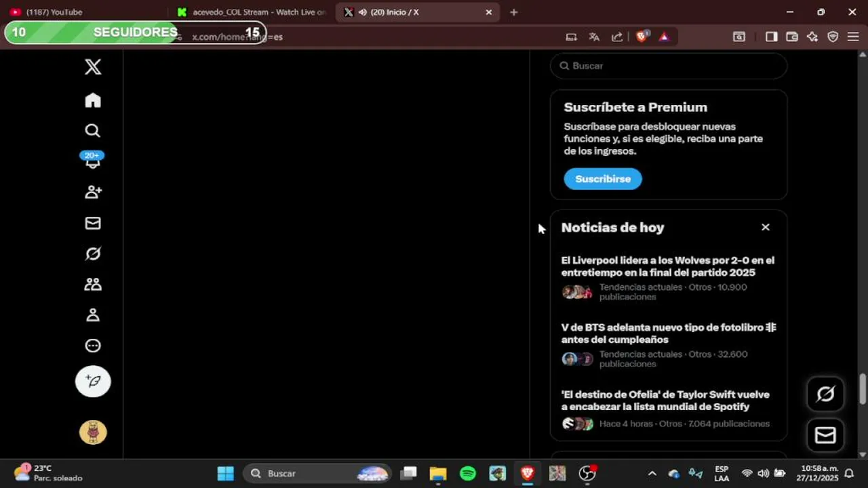The width and height of the screenshot is (868, 488).
Task: Open the weather widget 23°C
Action: coord(49,473)
